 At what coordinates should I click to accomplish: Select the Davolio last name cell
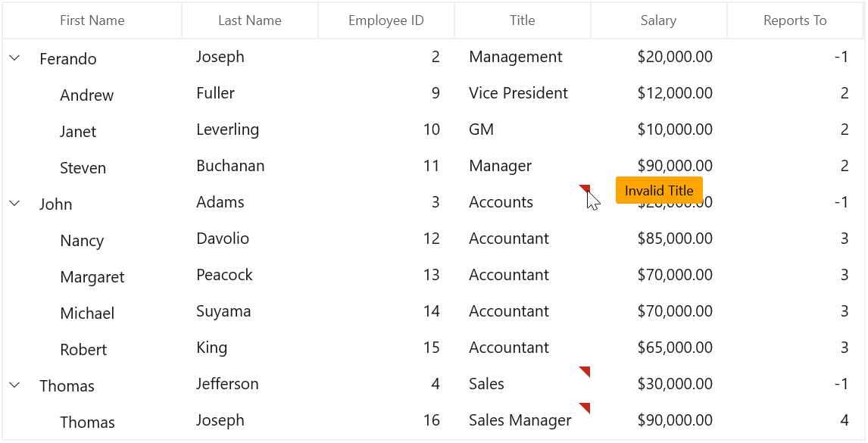250,239
